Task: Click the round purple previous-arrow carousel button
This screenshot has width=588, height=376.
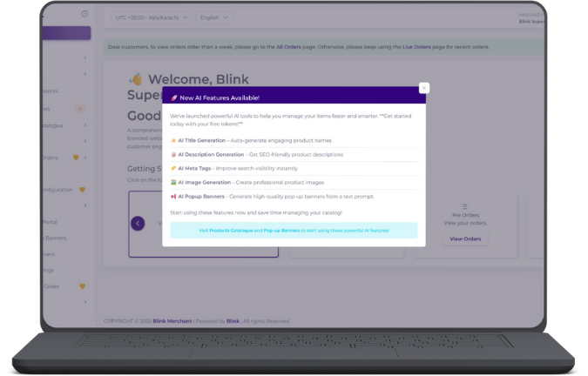Action: tap(138, 223)
